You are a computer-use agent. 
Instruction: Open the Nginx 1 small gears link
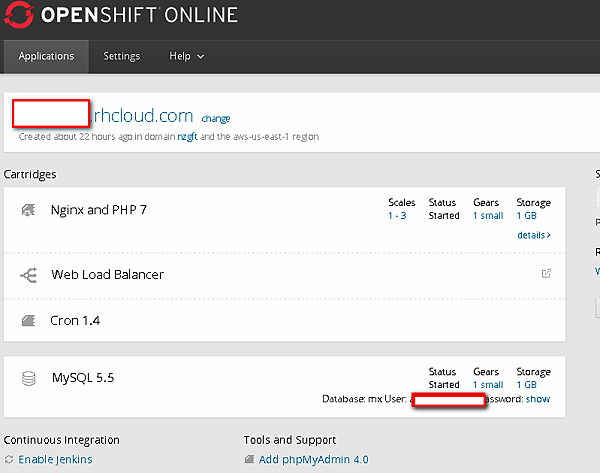coord(488,216)
